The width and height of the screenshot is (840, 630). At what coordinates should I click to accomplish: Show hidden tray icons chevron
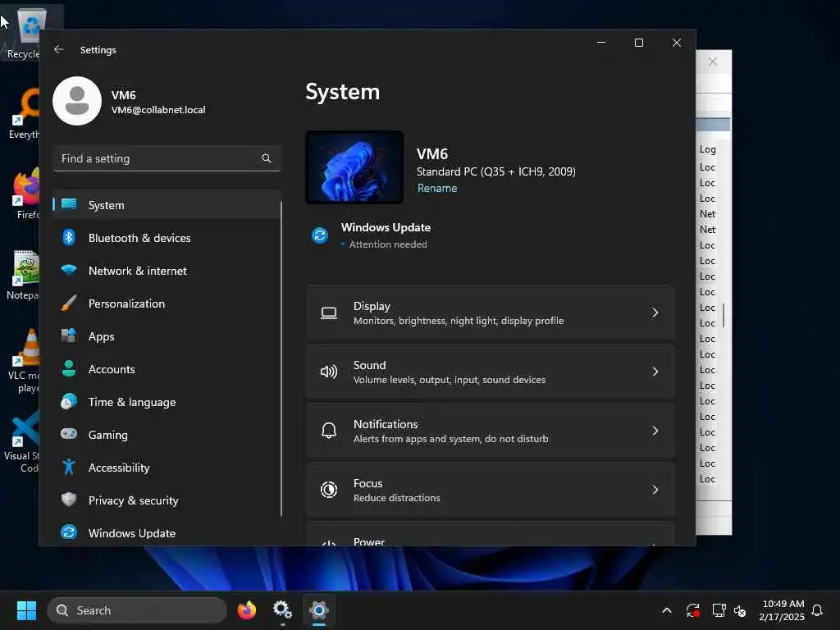coord(667,610)
